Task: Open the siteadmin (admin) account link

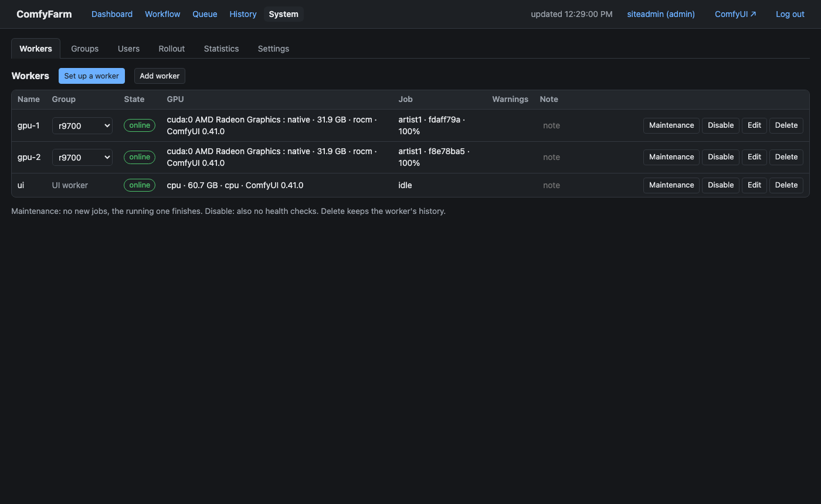Action: pyautogui.click(x=661, y=14)
